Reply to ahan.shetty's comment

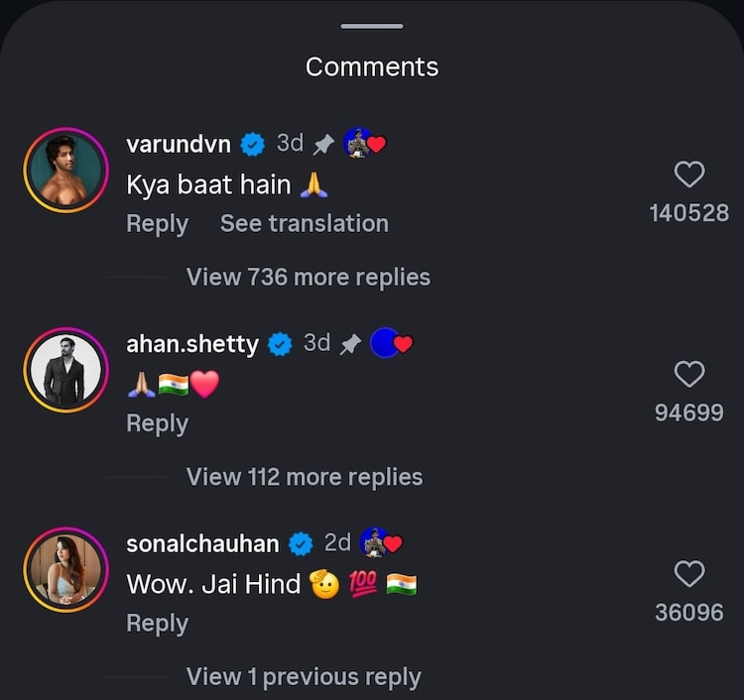(x=157, y=423)
